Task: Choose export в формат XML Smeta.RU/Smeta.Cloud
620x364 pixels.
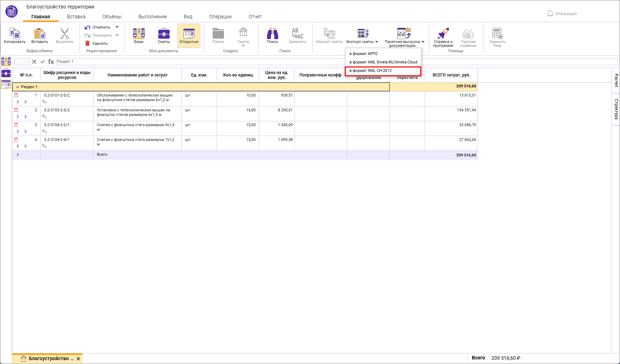Action: click(x=383, y=62)
